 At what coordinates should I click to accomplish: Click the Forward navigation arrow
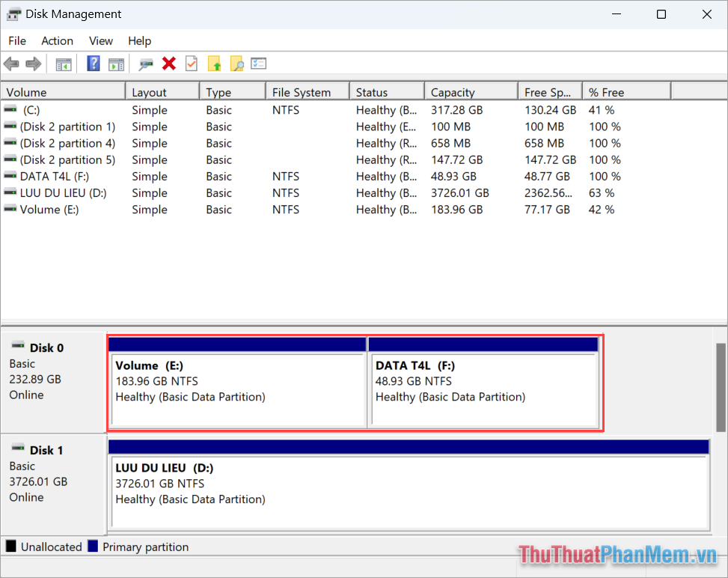coord(34,64)
